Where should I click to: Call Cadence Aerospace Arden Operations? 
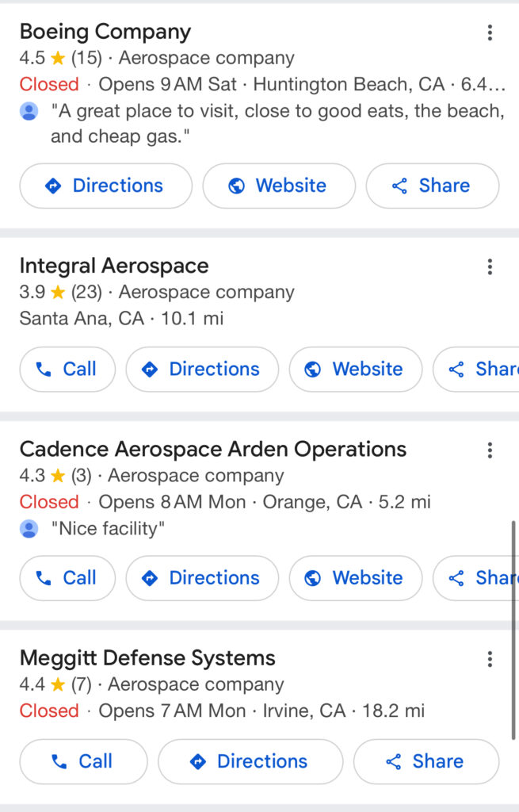click(67, 578)
